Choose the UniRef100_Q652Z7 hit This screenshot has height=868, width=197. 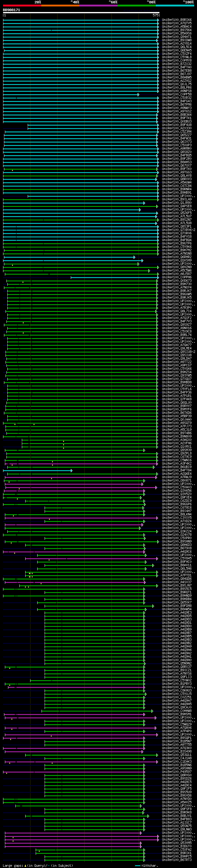[177, 135]
